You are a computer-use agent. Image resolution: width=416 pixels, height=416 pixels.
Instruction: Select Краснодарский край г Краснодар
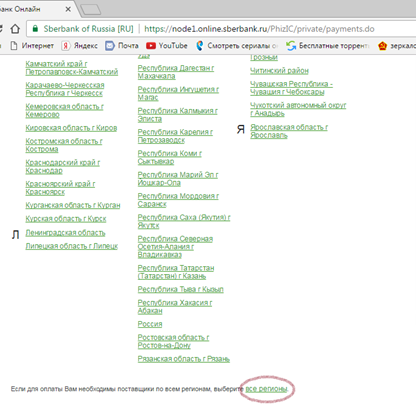pos(63,166)
